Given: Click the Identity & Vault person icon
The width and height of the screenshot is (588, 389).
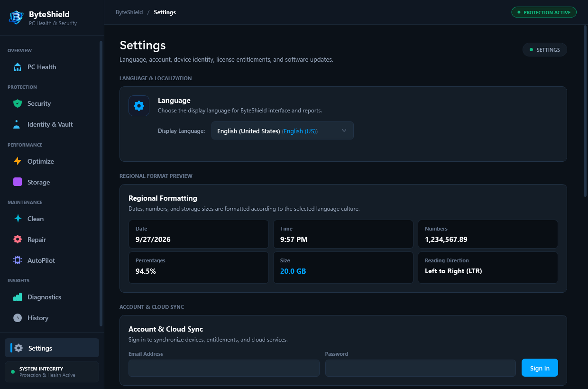Looking at the screenshot, I should [x=18, y=124].
